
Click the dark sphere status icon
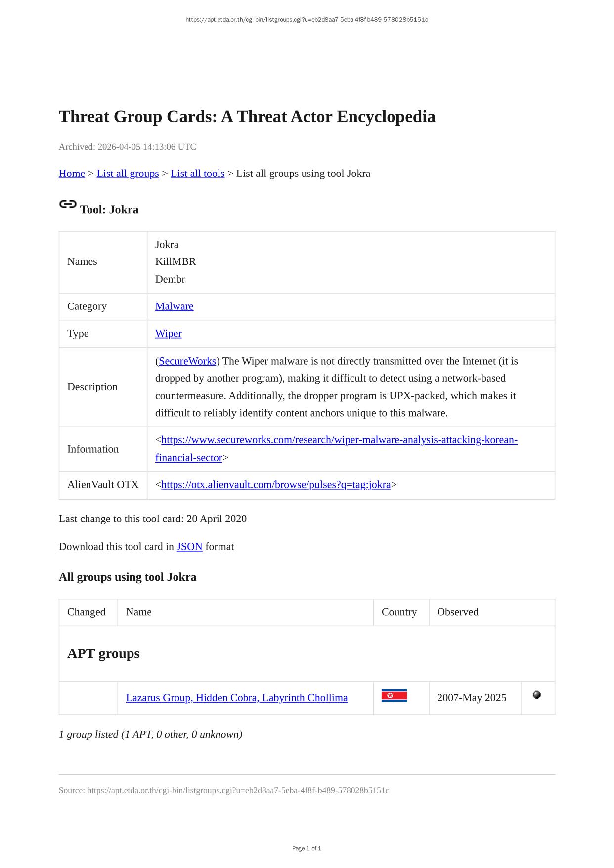click(x=537, y=695)
